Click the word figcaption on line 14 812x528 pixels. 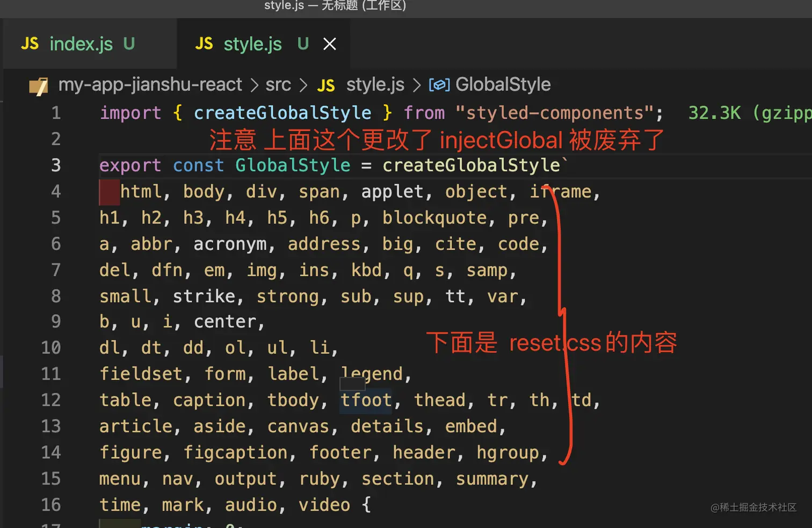click(x=236, y=453)
